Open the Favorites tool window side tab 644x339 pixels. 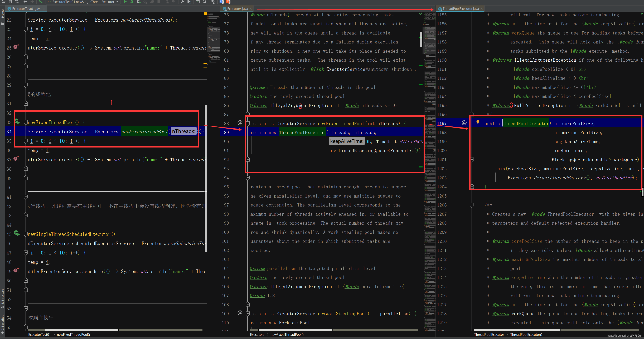coord(2,325)
